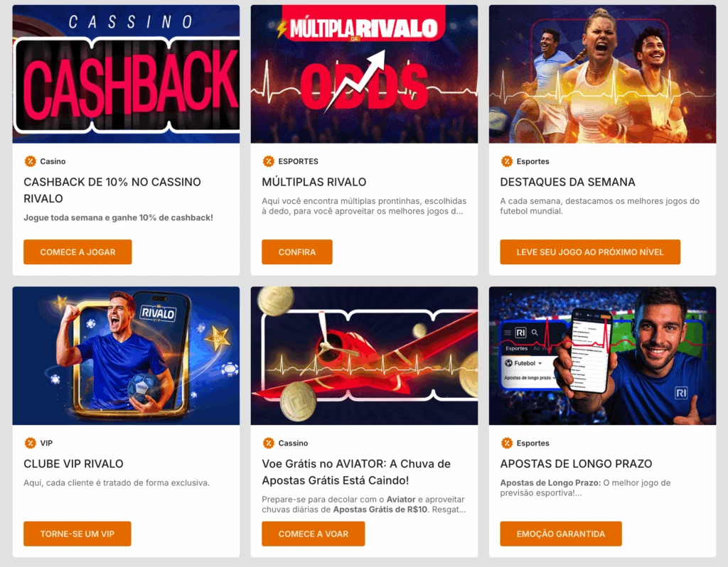Click the promo badge icon beside ESPORTES
The height and width of the screenshot is (567, 728).
pos(268,161)
